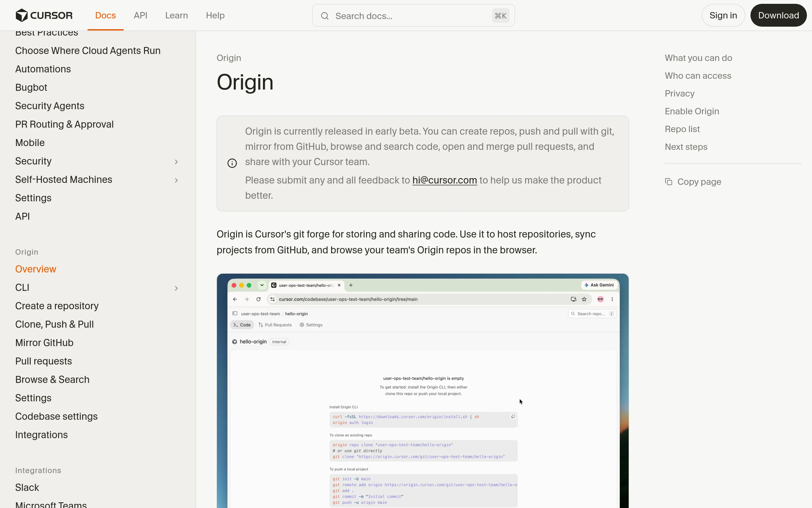Click the Copy page icon
The height and width of the screenshot is (508, 812).
[x=668, y=182]
